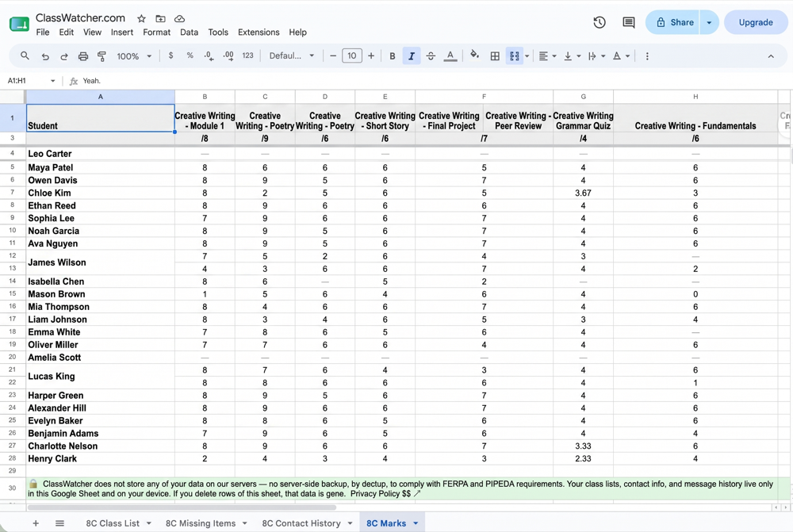
Task: Switch to 8C Contact History tab
Action: [x=301, y=523]
